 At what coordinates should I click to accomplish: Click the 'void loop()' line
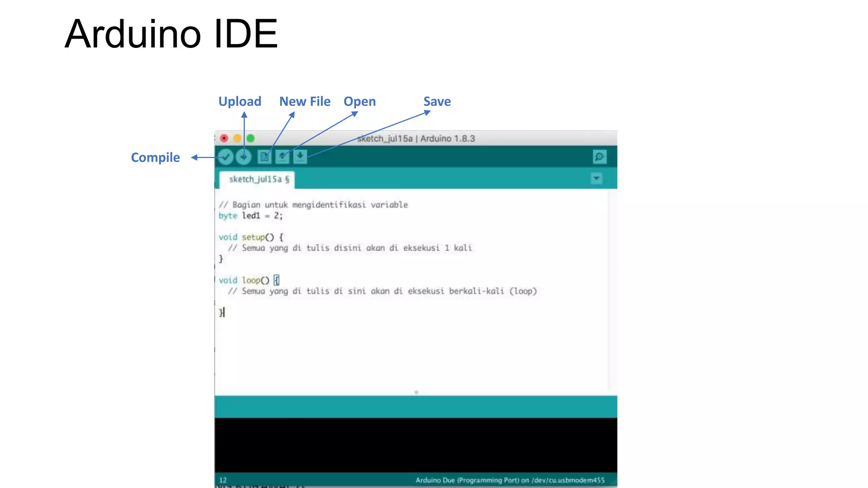[249, 280]
